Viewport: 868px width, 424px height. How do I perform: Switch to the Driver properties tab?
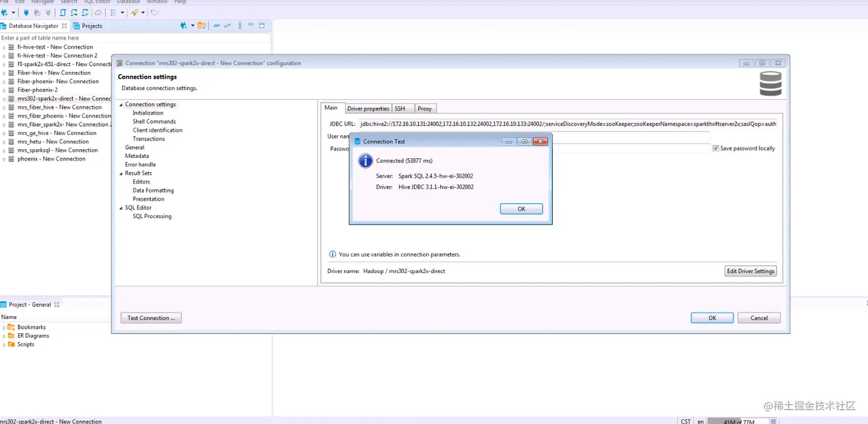(x=368, y=108)
